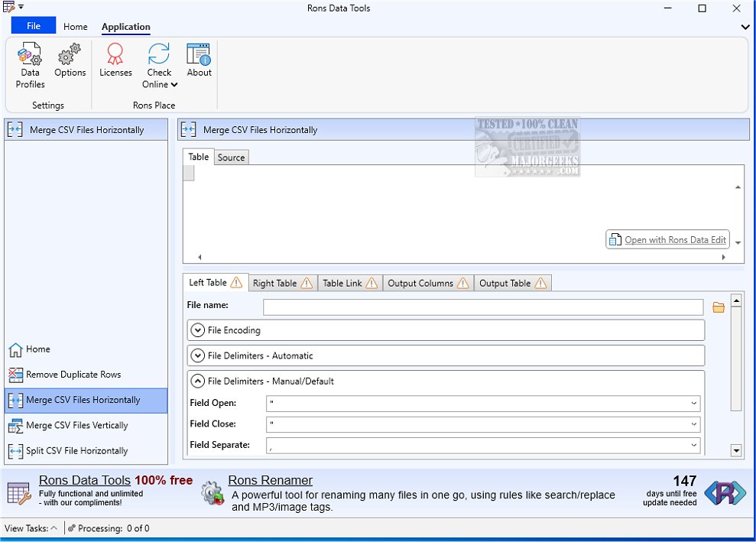The height and width of the screenshot is (542, 756).
Task: Browse for file using the folder icon
Action: (x=719, y=307)
